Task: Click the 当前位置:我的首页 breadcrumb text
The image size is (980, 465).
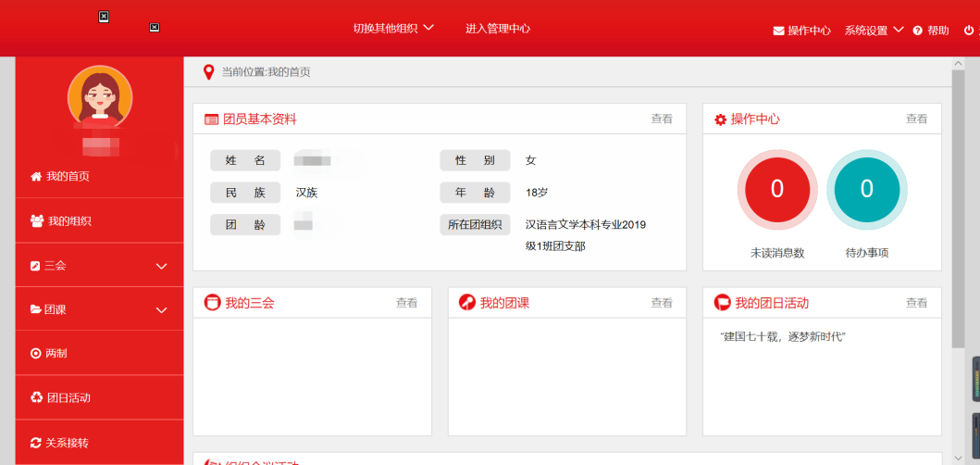Action: (267, 72)
